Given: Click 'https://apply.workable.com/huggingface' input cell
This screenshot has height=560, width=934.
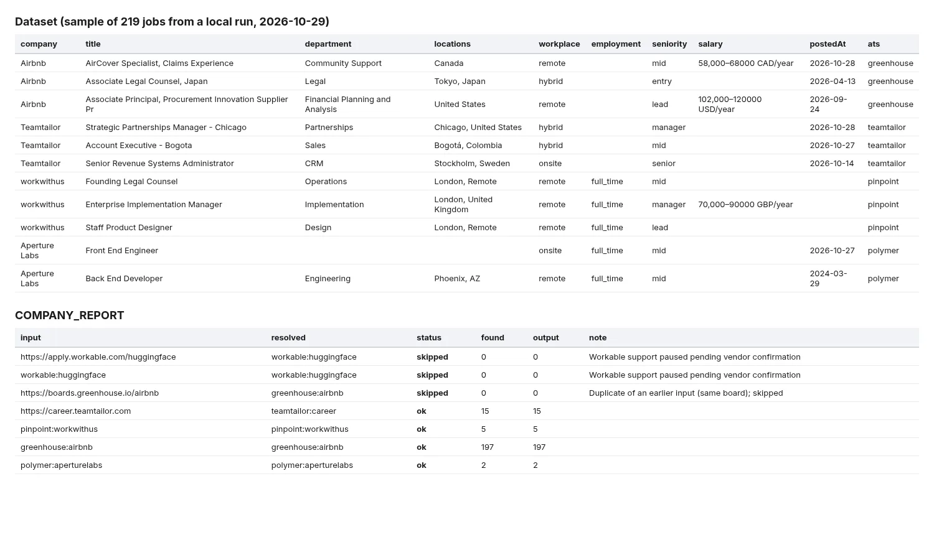Looking at the screenshot, I should tap(98, 357).
